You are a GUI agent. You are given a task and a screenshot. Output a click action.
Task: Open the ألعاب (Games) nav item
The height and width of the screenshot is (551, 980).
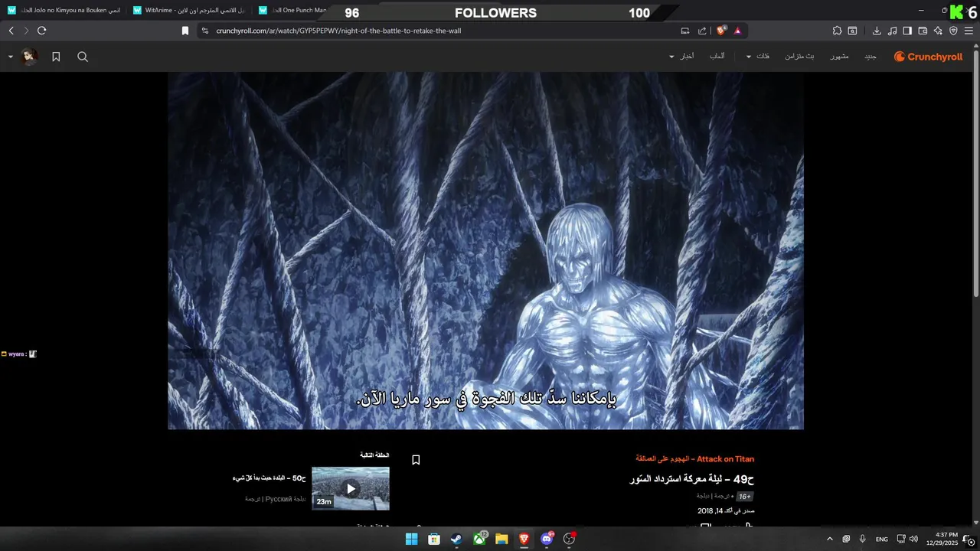click(x=717, y=57)
